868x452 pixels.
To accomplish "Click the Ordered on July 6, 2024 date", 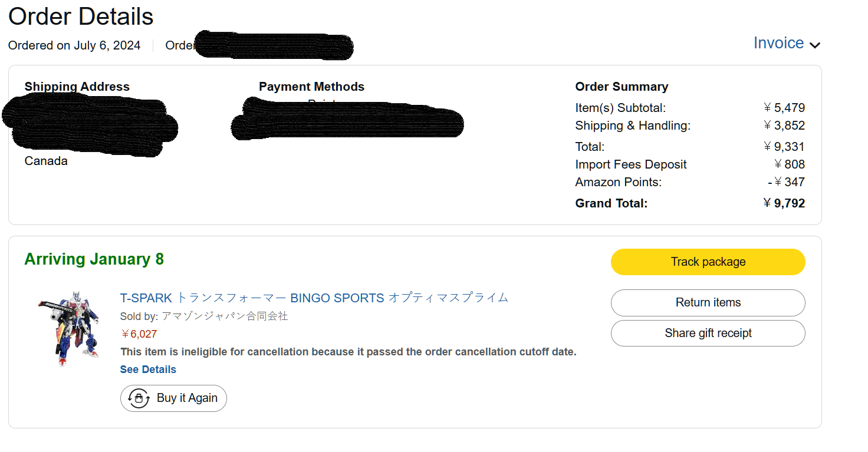I will click(x=74, y=45).
